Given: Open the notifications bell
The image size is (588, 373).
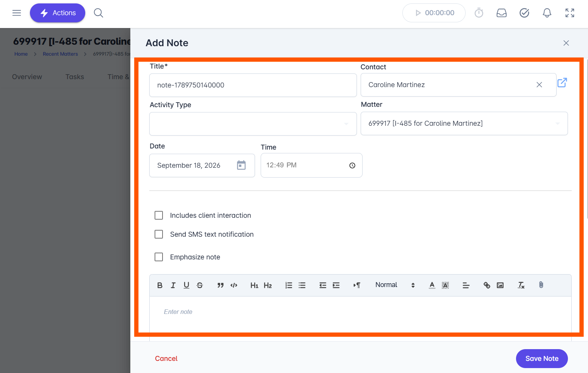Looking at the screenshot, I should tap(547, 13).
